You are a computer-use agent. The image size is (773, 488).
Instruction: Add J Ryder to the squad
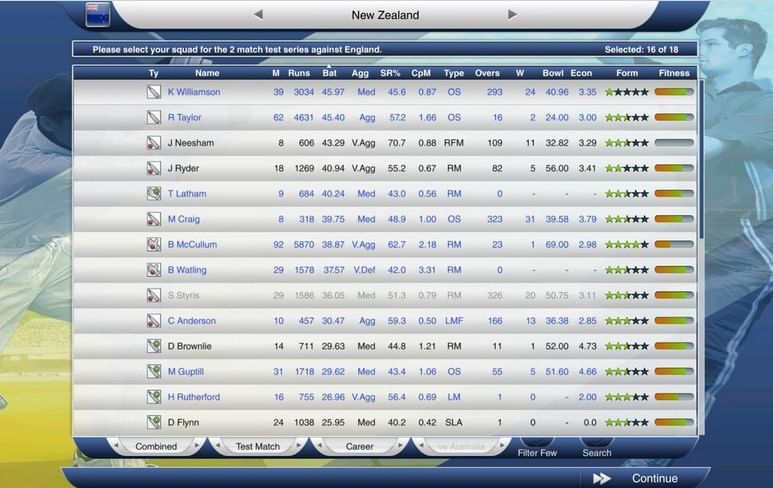[x=183, y=168]
